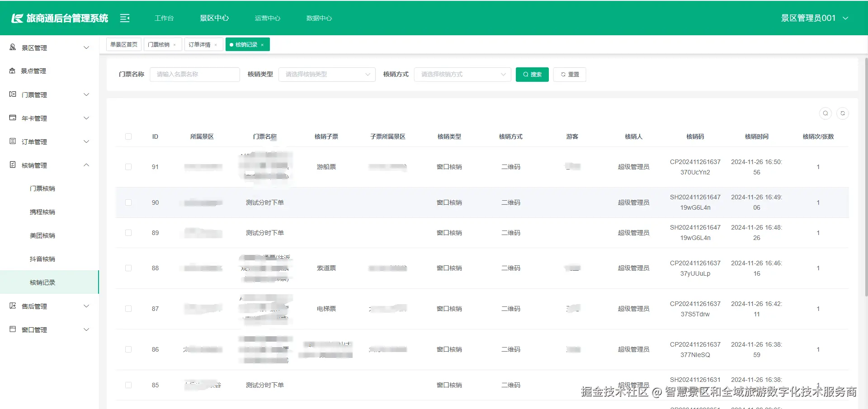The width and height of the screenshot is (868, 409).
Task: Check the checkbox on row ID 88
Action: (128, 268)
